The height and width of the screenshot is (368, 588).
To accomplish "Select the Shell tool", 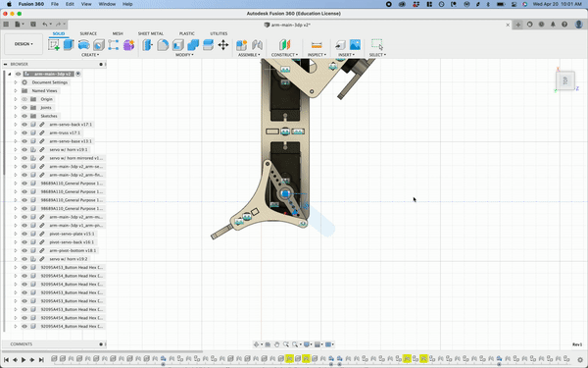I will 177,45.
